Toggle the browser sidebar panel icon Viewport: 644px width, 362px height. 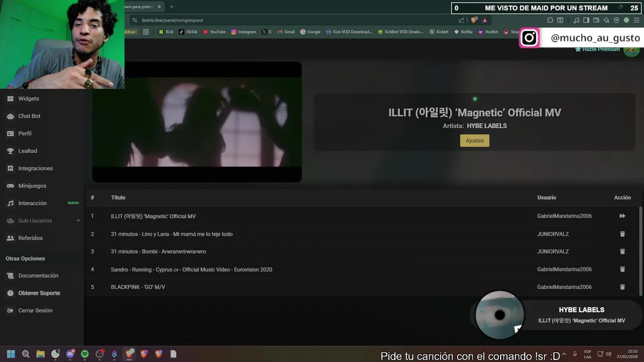[586, 20]
